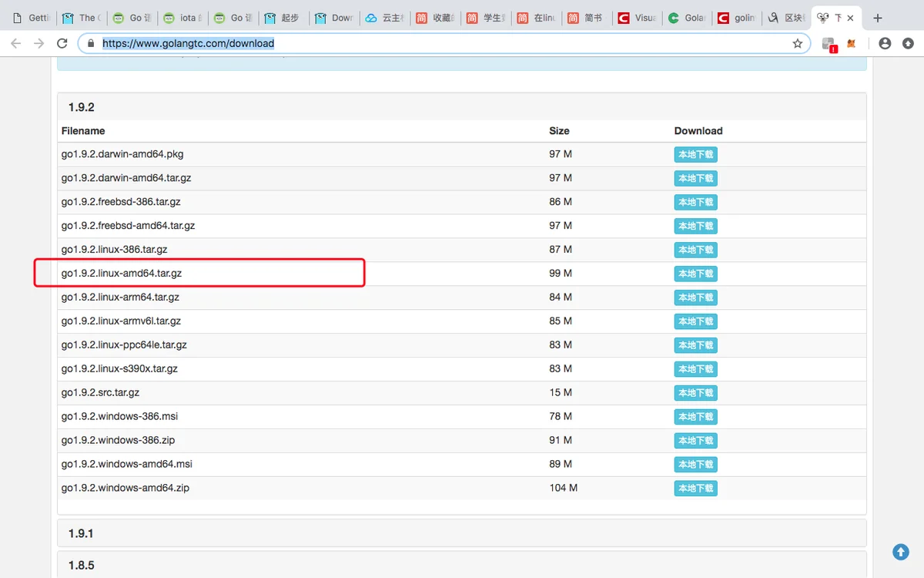Viewport: 924px width, 578px height.
Task: Expand the 1.9.1 version section
Action: pyautogui.click(x=81, y=533)
